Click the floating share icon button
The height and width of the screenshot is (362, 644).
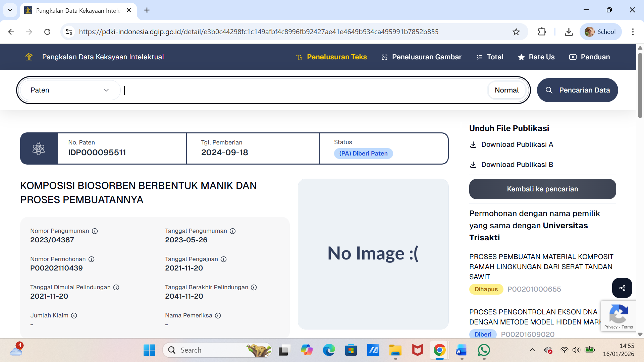click(622, 288)
